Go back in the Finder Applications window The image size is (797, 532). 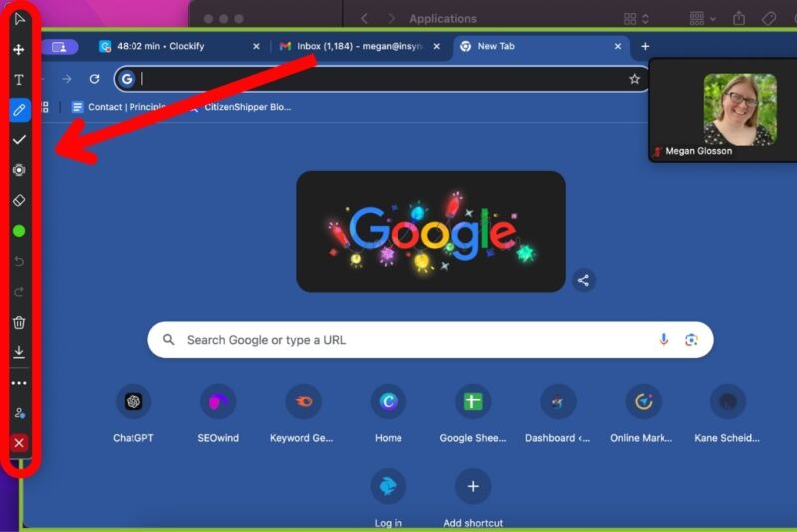pyautogui.click(x=364, y=19)
